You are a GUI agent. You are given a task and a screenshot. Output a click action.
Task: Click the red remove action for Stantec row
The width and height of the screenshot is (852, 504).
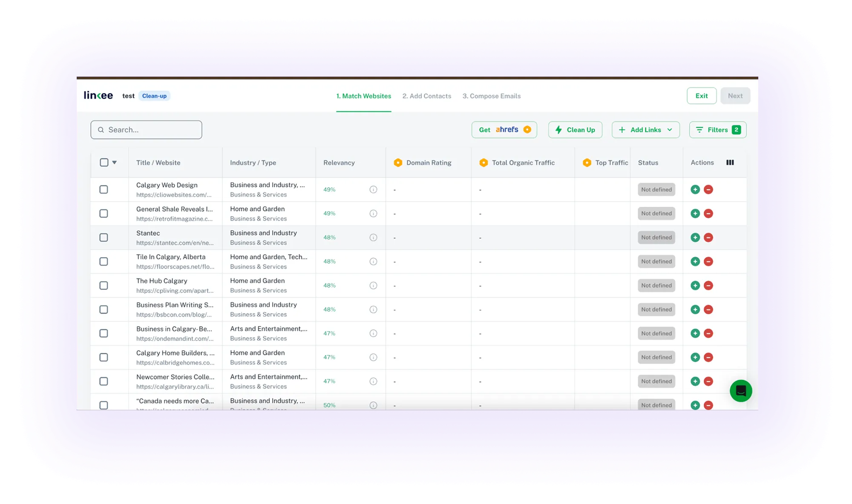pos(708,238)
